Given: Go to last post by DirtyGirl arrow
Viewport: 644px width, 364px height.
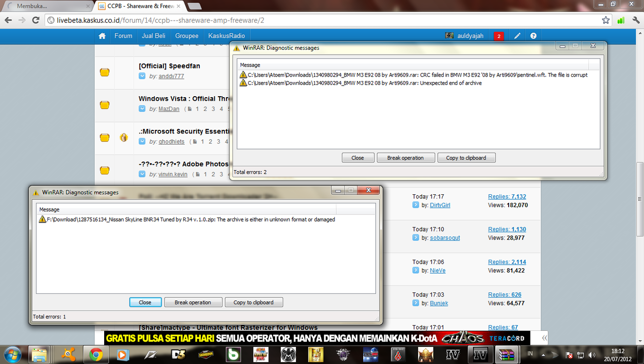Looking at the screenshot, I should (416, 205).
